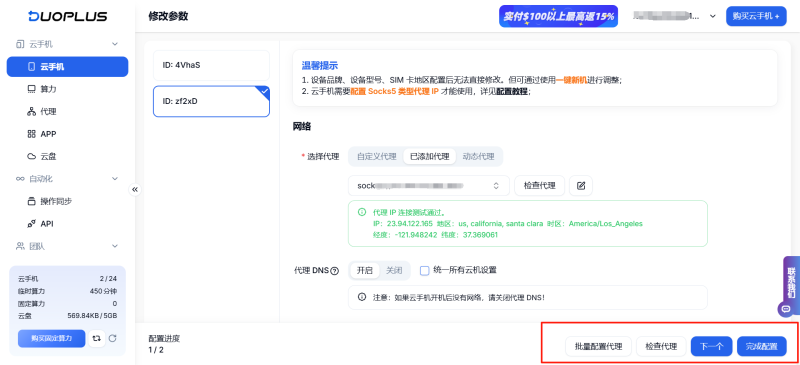Check the 统一所有云机设置 checkbox
The height and width of the screenshot is (365, 800).
pyautogui.click(x=424, y=271)
